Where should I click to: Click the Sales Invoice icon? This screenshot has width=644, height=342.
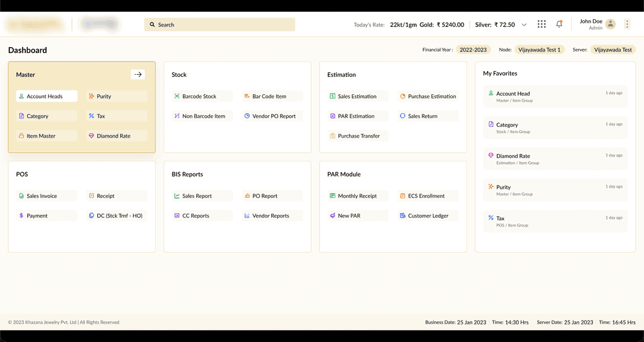click(x=21, y=196)
